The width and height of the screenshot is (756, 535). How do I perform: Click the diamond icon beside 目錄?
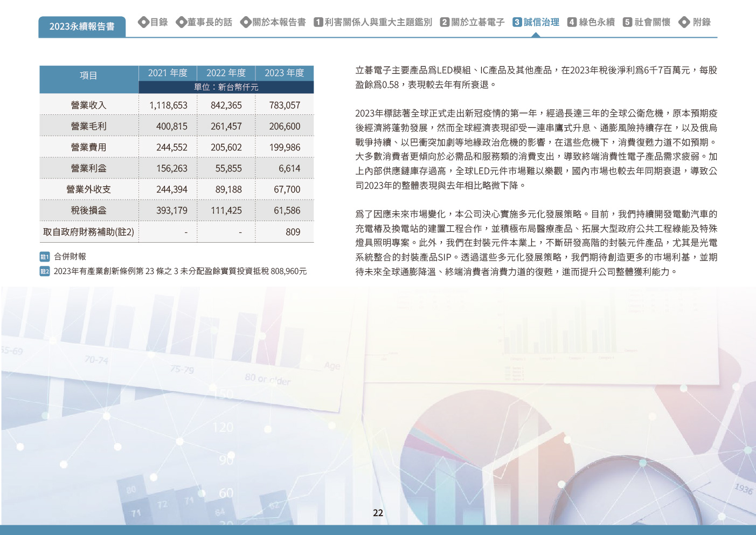(x=143, y=22)
